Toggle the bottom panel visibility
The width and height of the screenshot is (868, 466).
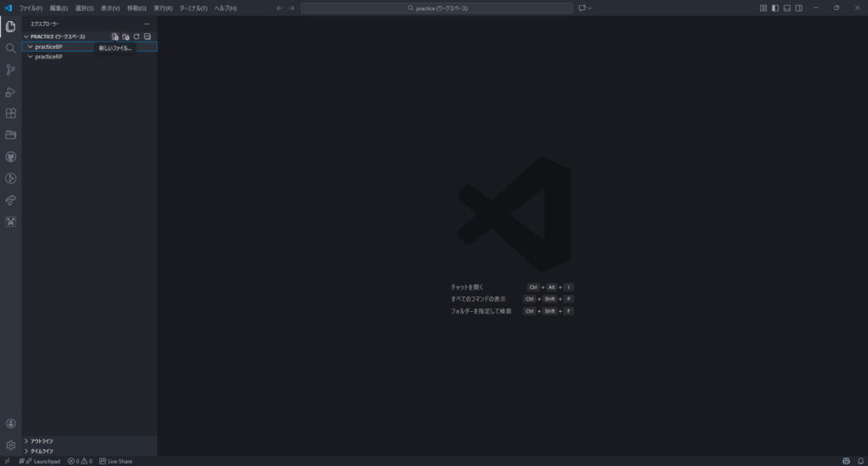click(x=787, y=8)
